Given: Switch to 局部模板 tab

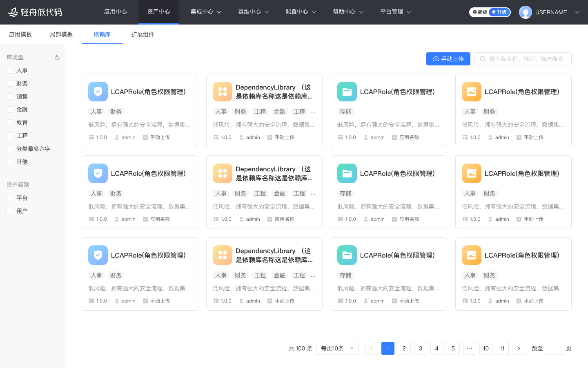Looking at the screenshot, I should [x=61, y=34].
